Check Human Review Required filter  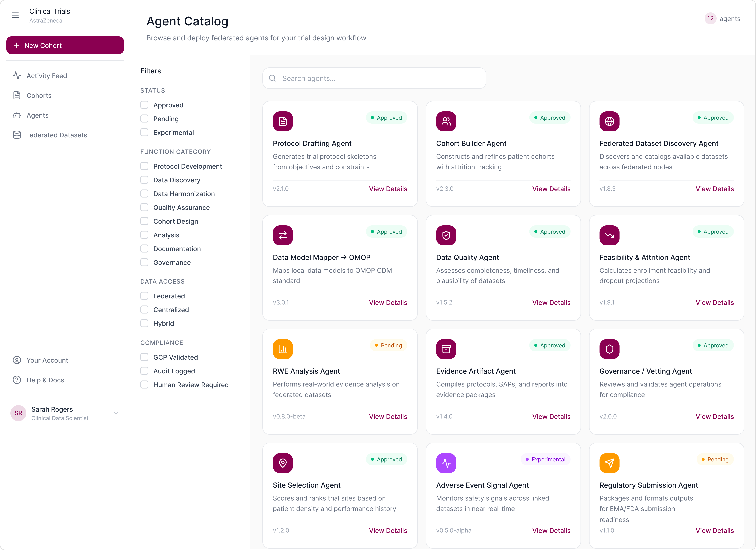[x=144, y=385]
